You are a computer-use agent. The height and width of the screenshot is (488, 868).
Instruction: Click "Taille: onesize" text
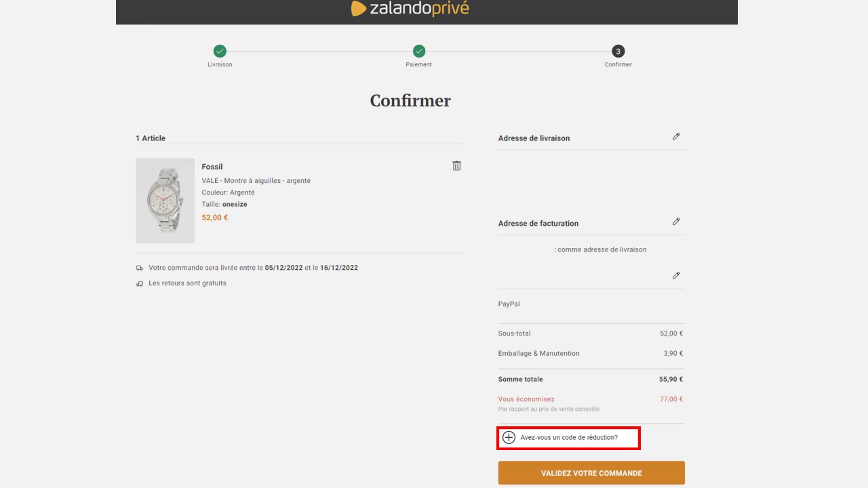224,204
